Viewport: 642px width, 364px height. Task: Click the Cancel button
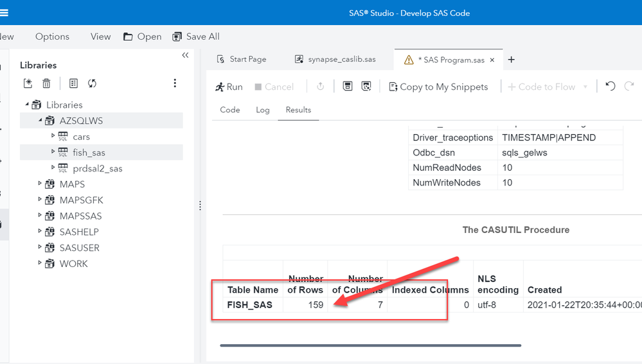(274, 87)
